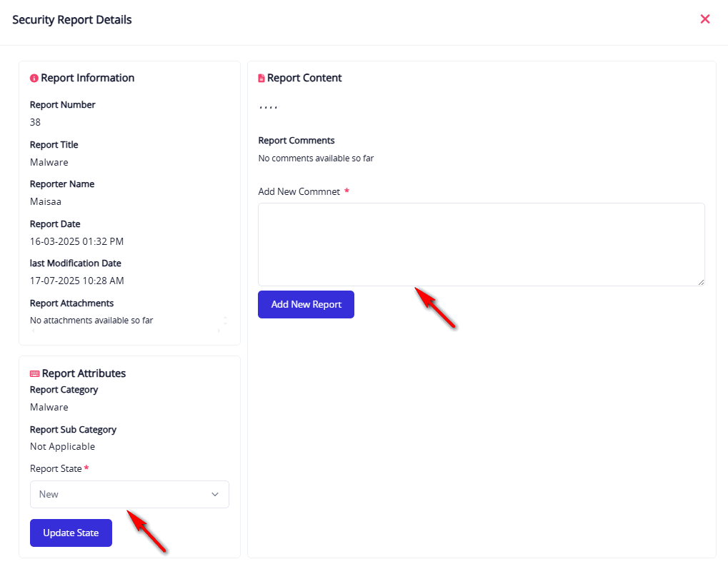Viewport: 728px width, 569px height.
Task: Click the Malware value under Report Title
Action: [49, 162]
